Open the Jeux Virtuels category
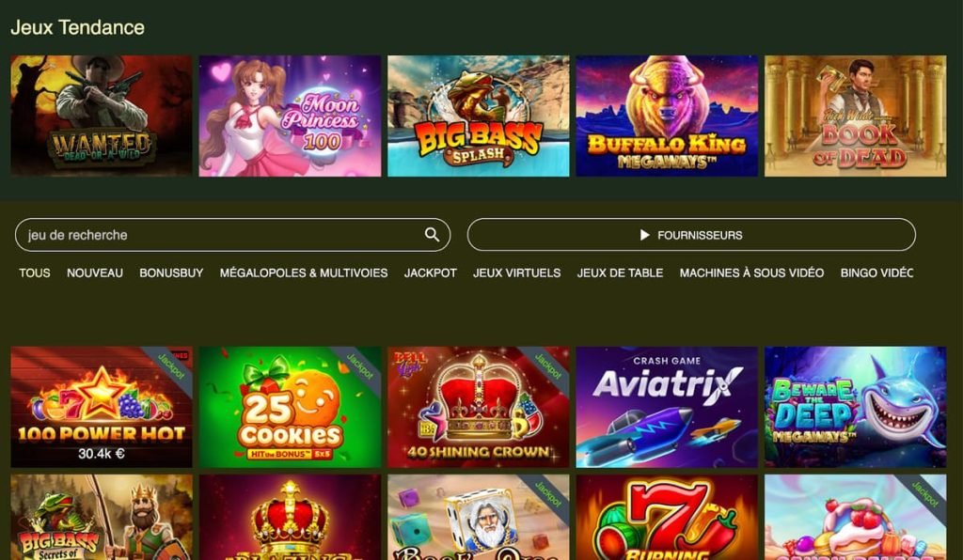Viewport: 963px width, 560px height. tap(516, 272)
